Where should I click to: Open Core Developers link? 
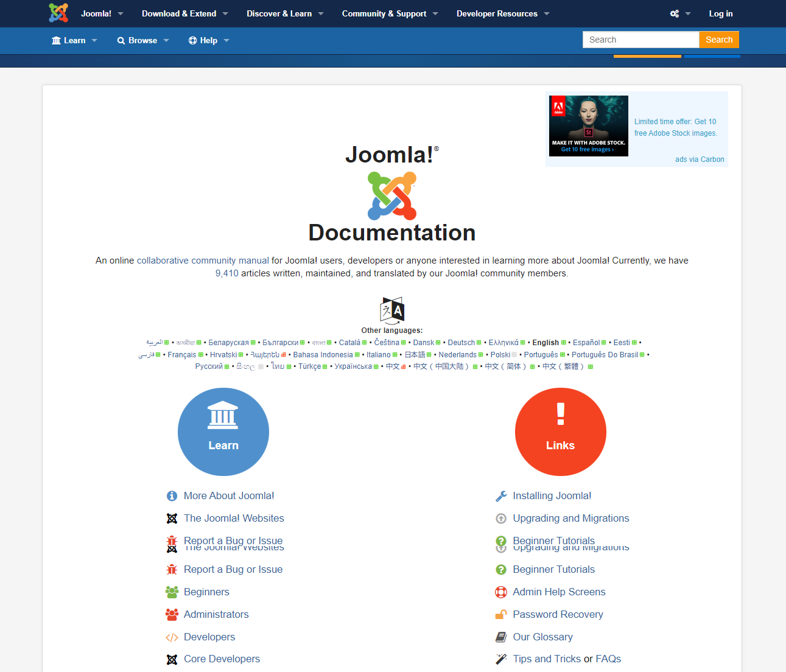pyautogui.click(x=222, y=659)
